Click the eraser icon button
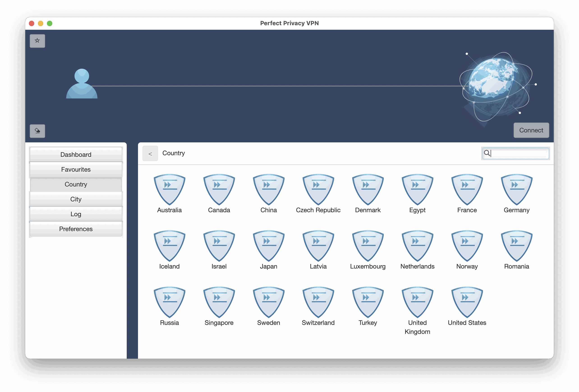 pyautogui.click(x=37, y=131)
